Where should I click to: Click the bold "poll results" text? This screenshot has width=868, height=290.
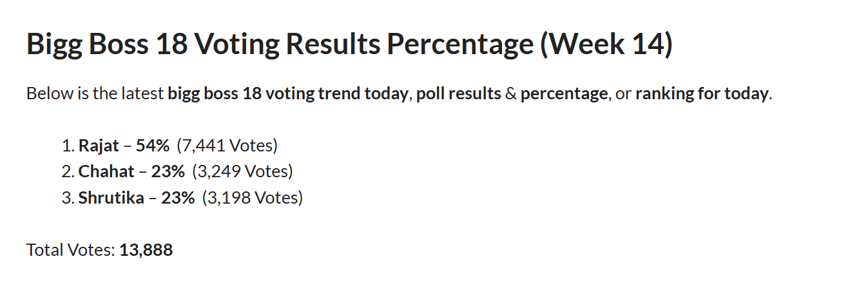coord(458,93)
